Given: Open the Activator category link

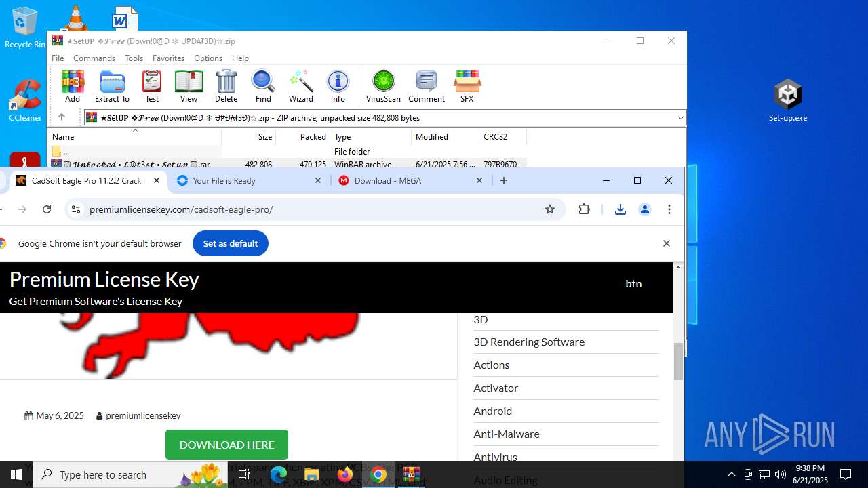Looking at the screenshot, I should 496,388.
